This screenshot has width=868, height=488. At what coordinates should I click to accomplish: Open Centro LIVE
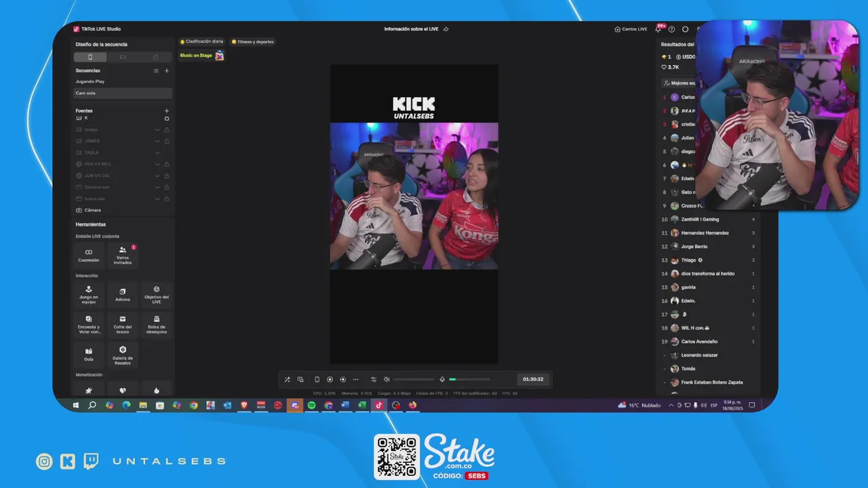631,29
